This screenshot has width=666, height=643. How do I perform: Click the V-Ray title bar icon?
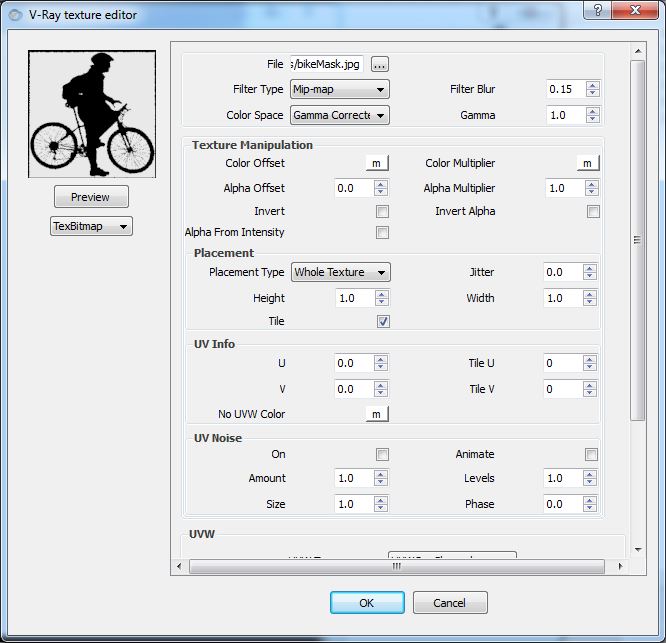(15, 15)
